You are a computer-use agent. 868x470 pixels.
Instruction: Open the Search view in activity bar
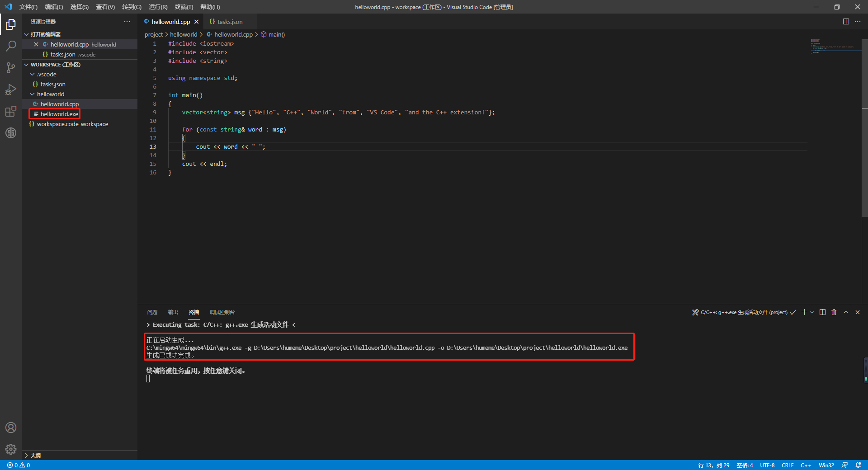point(11,46)
